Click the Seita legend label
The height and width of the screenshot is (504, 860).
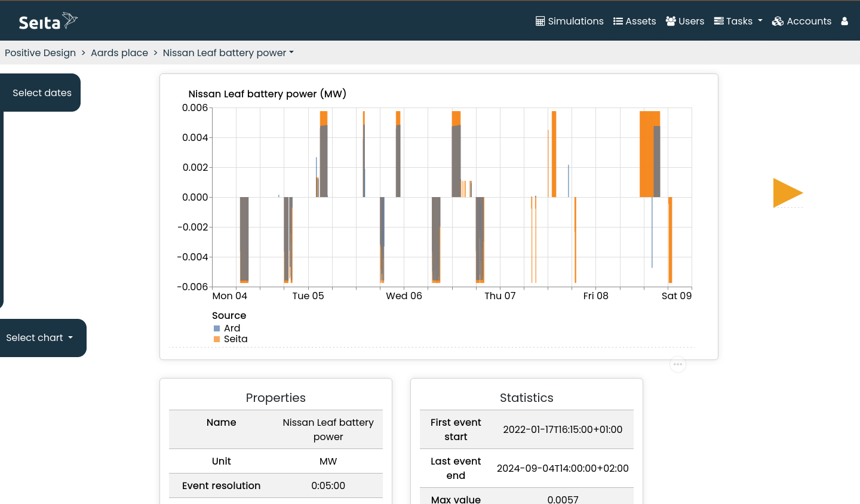pos(235,339)
